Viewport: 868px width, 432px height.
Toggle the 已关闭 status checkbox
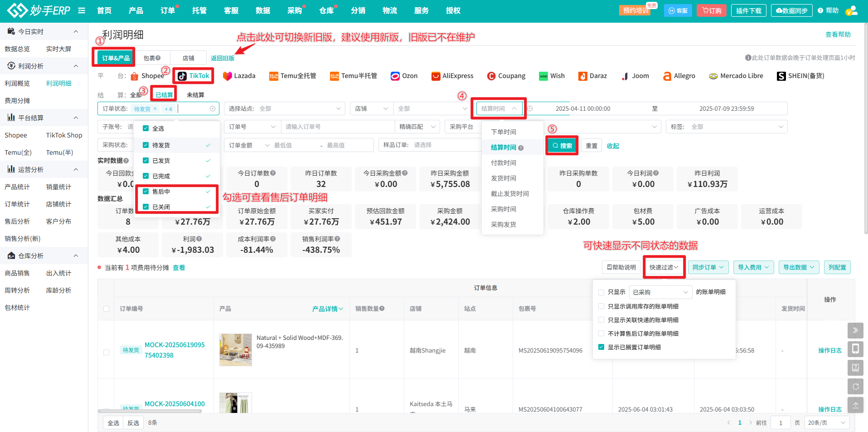(146, 207)
